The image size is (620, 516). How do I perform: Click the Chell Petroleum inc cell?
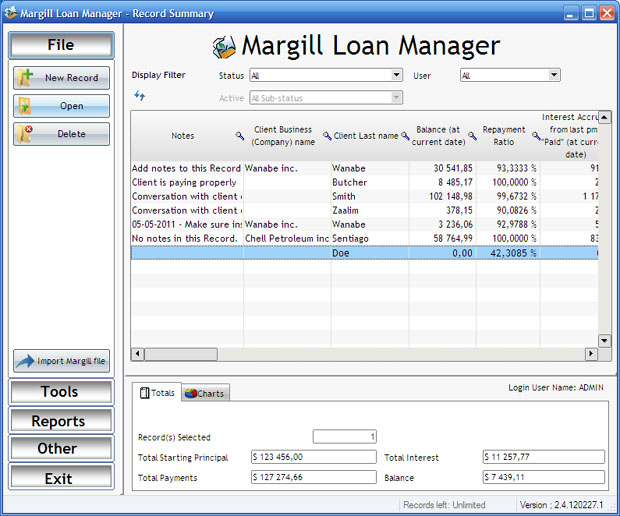[287, 238]
